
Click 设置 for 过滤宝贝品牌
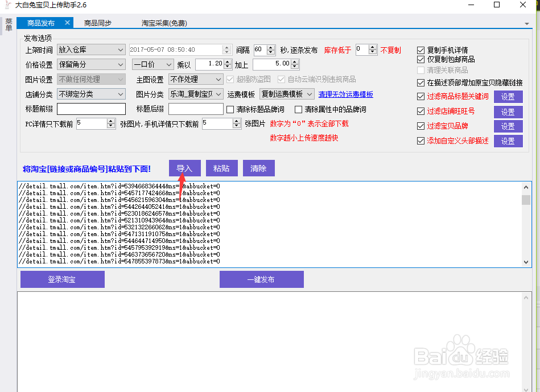click(x=508, y=126)
